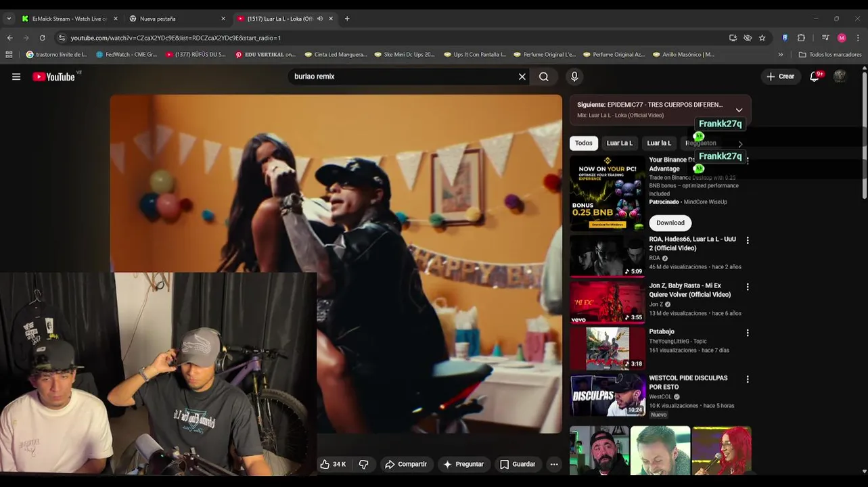
Task: Dislike the Loka video
Action: 363,464
